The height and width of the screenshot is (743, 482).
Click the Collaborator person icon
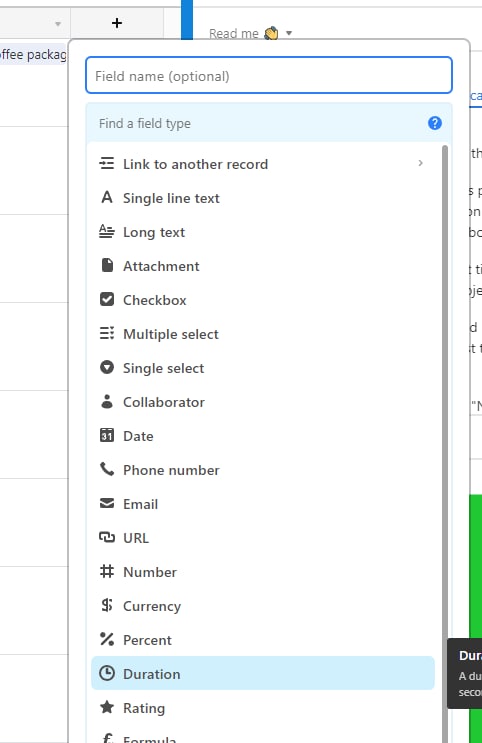(107, 401)
